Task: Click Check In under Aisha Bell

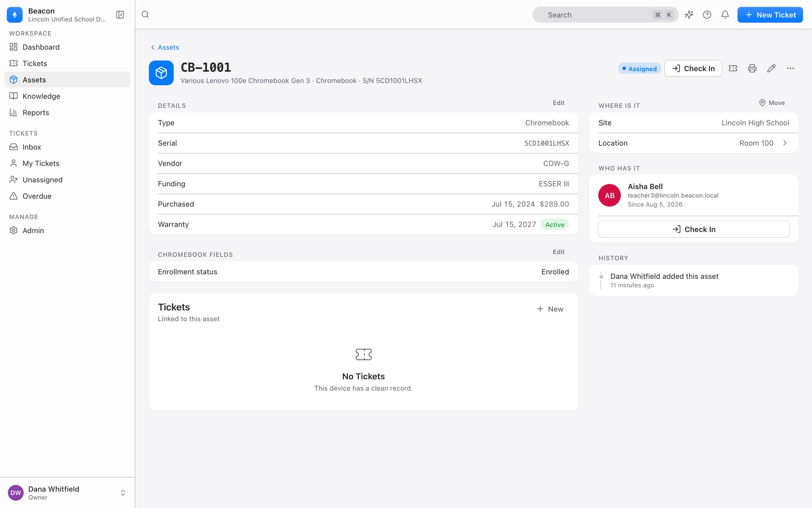Action: 693,229
